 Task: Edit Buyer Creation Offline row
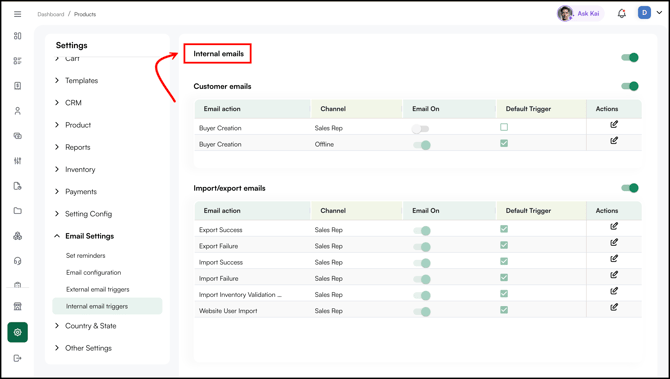pos(614,141)
